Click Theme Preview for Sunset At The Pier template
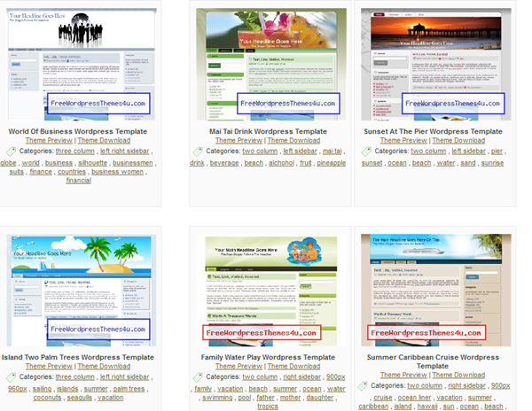Screen dimensions: 532x411 click(x=403, y=140)
